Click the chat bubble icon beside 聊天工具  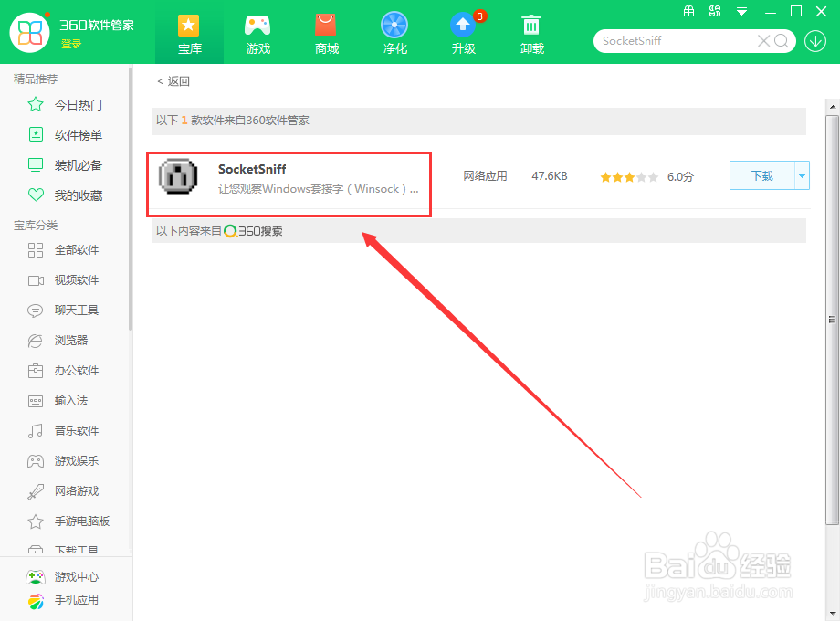point(36,310)
